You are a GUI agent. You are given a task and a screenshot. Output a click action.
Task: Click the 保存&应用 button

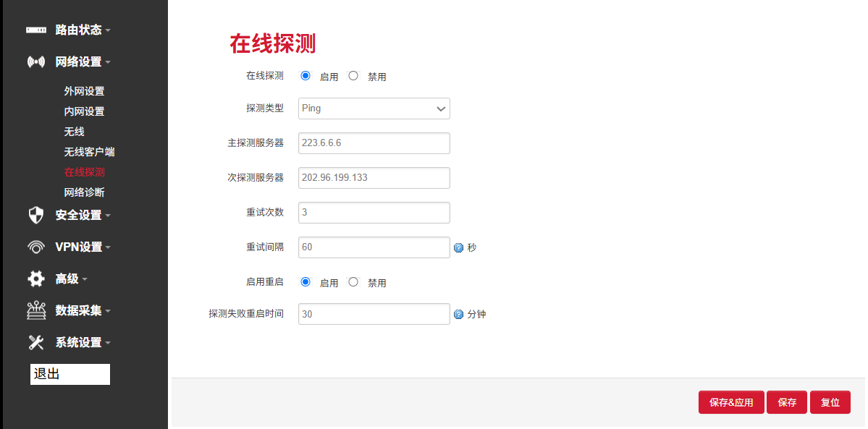pos(730,402)
